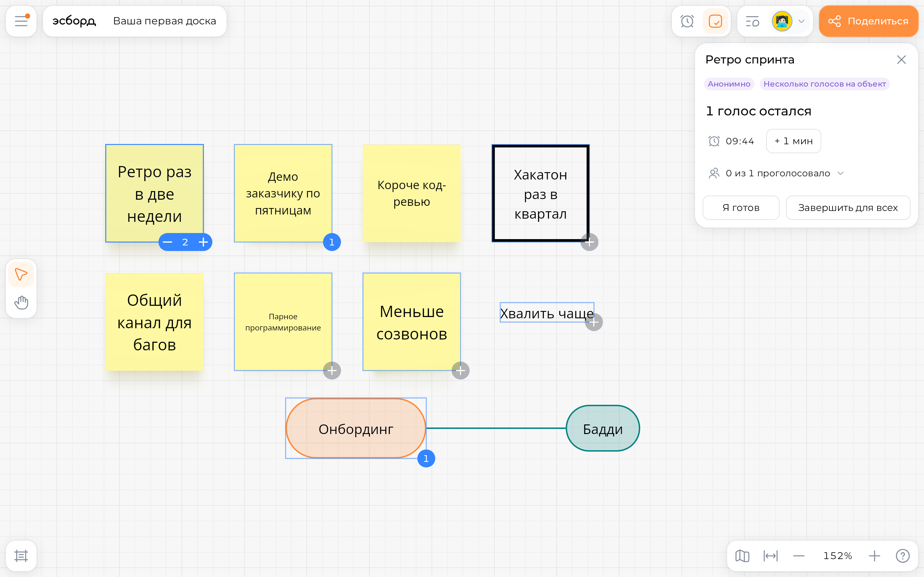The width and height of the screenshot is (924, 577).
Task: Click the Ваша первая доска board title
Action: [165, 21]
